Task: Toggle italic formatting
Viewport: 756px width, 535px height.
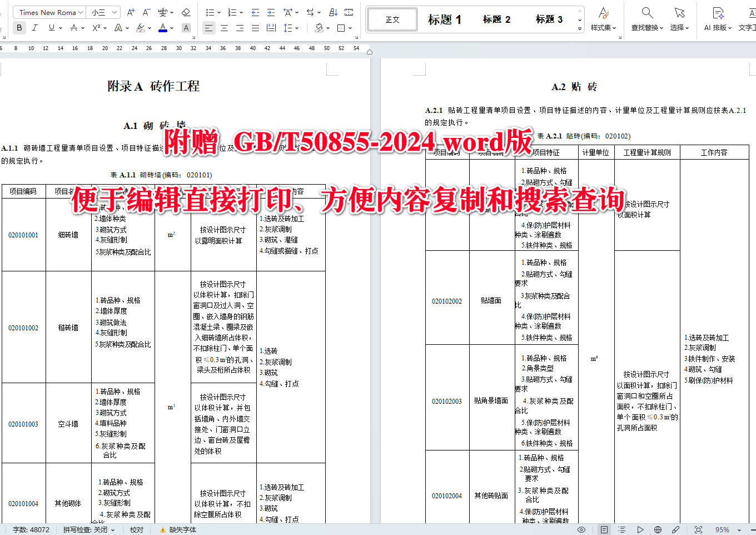Action: point(34,27)
